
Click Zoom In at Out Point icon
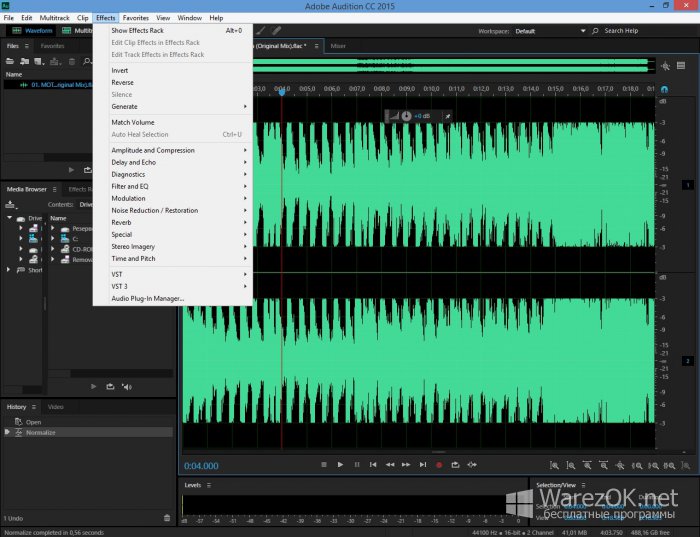(x=653, y=466)
